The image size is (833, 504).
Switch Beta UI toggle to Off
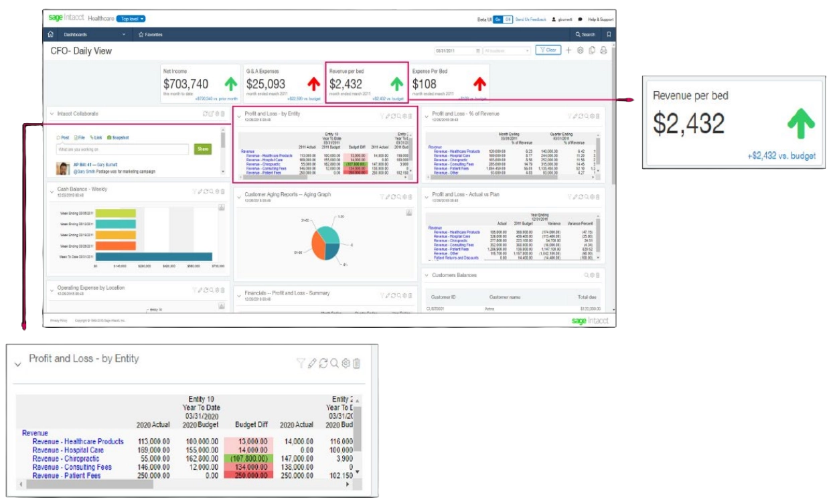(508, 19)
